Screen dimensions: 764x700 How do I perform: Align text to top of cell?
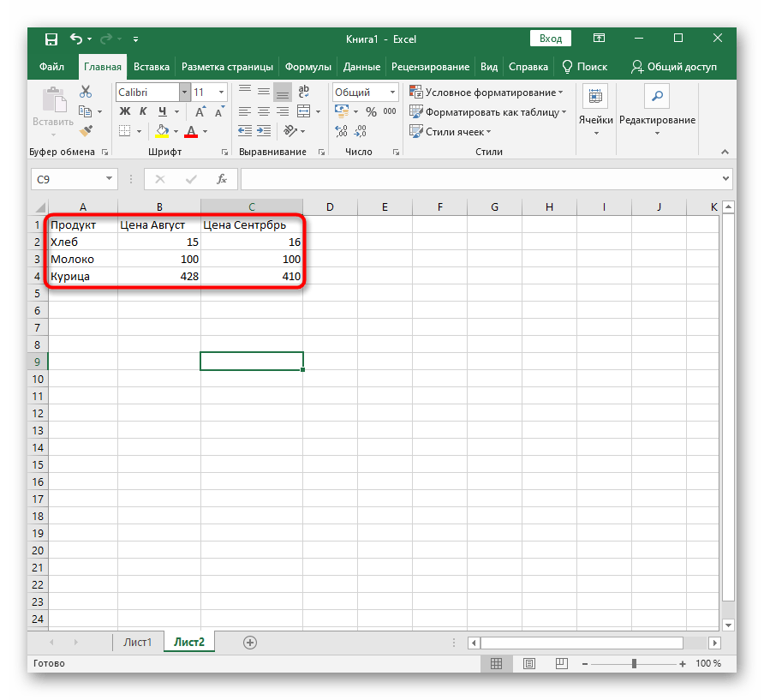pyautogui.click(x=245, y=91)
